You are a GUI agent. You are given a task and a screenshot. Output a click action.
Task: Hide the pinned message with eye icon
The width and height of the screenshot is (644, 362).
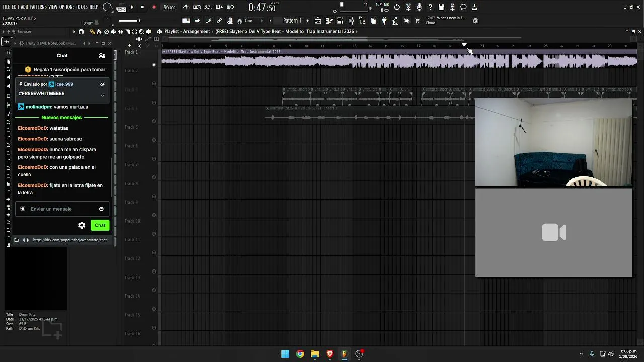(102, 84)
